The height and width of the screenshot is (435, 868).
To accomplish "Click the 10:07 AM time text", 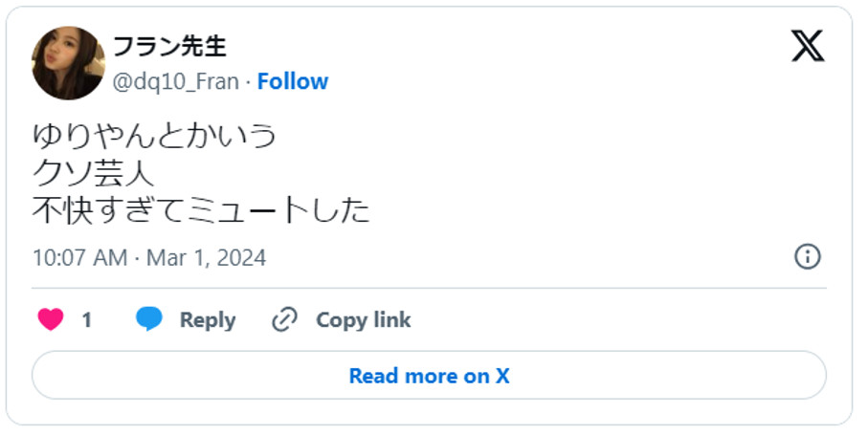I will (x=78, y=258).
